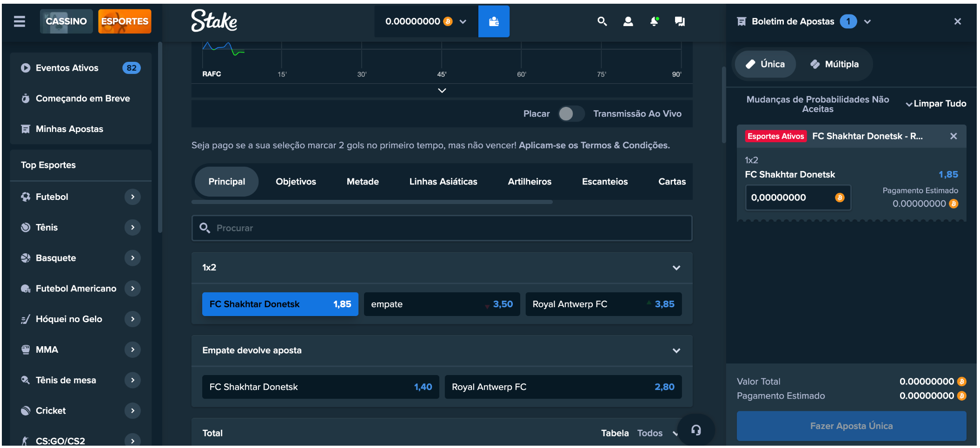The height and width of the screenshot is (448, 980).
Task: Open the hamburger menu icon
Action: (20, 21)
